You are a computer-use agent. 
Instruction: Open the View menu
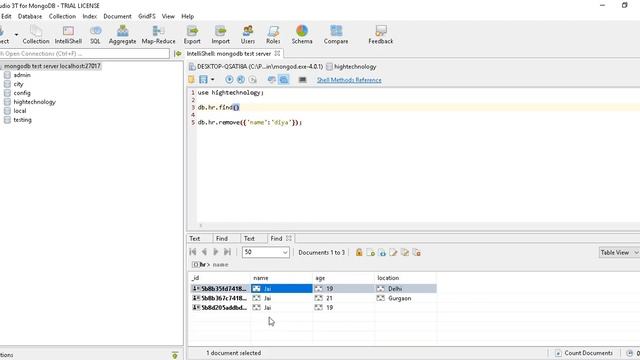tap(168, 16)
